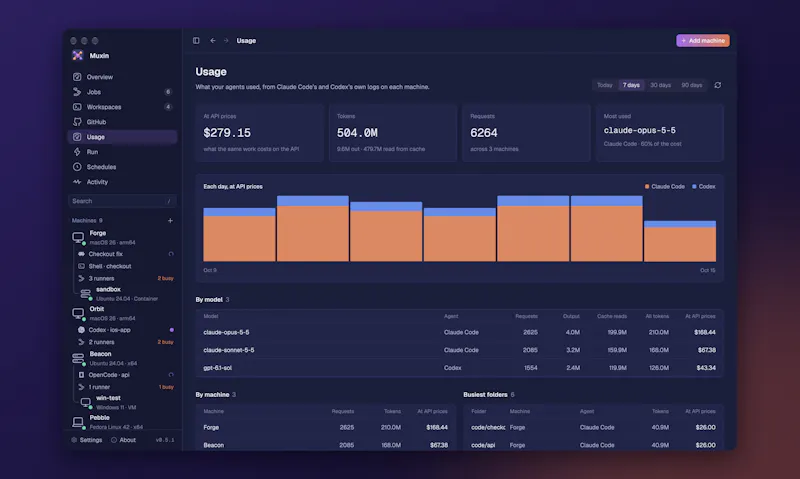Click the Claude Code legend swatch

(647, 187)
